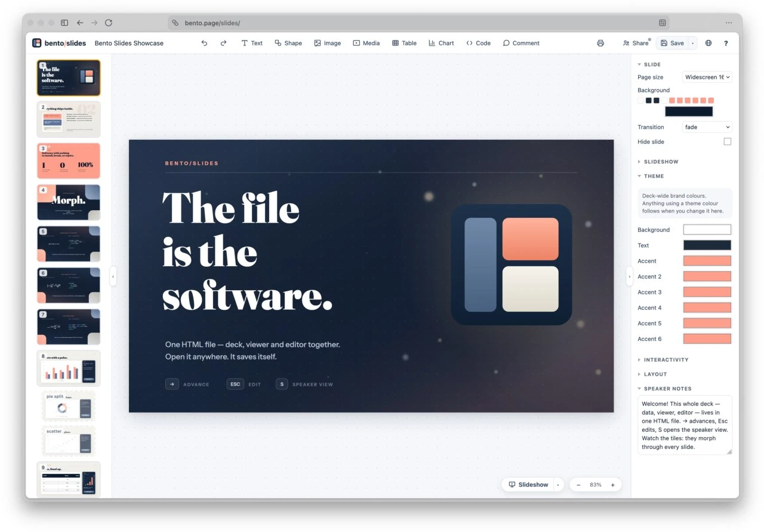Click the reader view icon in address bar
The image size is (764, 532).
(662, 23)
